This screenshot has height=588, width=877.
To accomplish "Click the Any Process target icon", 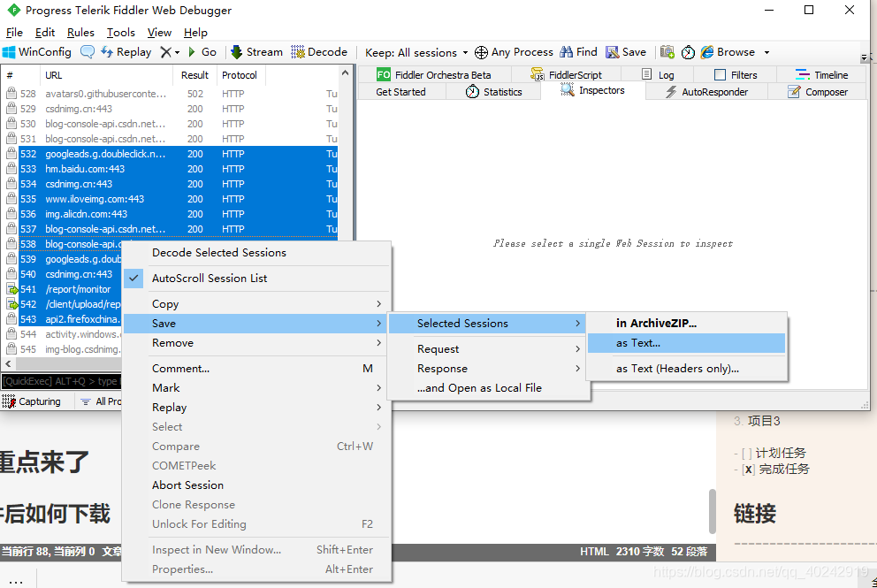I will click(481, 52).
